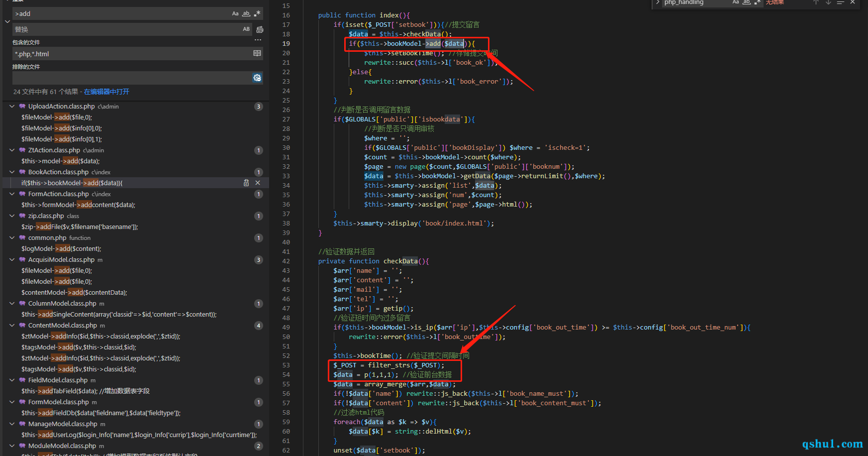Open result $this->addUserLog($login_Info['name']...
Viewport: 868px width, 456px height.
(139, 435)
